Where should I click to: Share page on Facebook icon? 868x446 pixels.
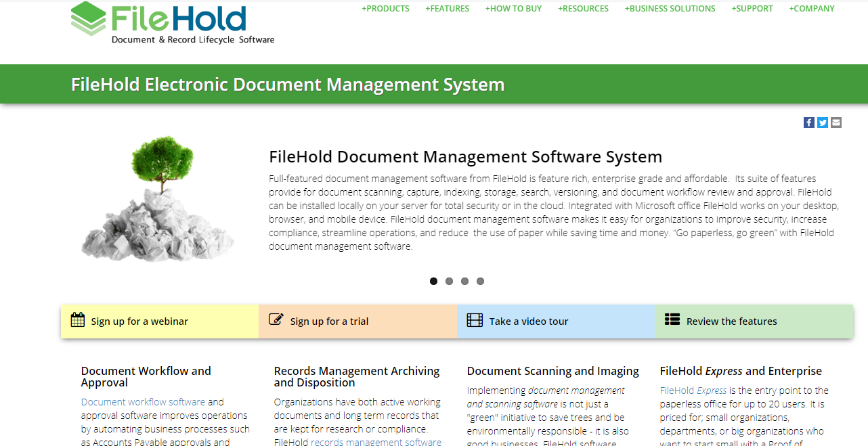click(x=809, y=122)
